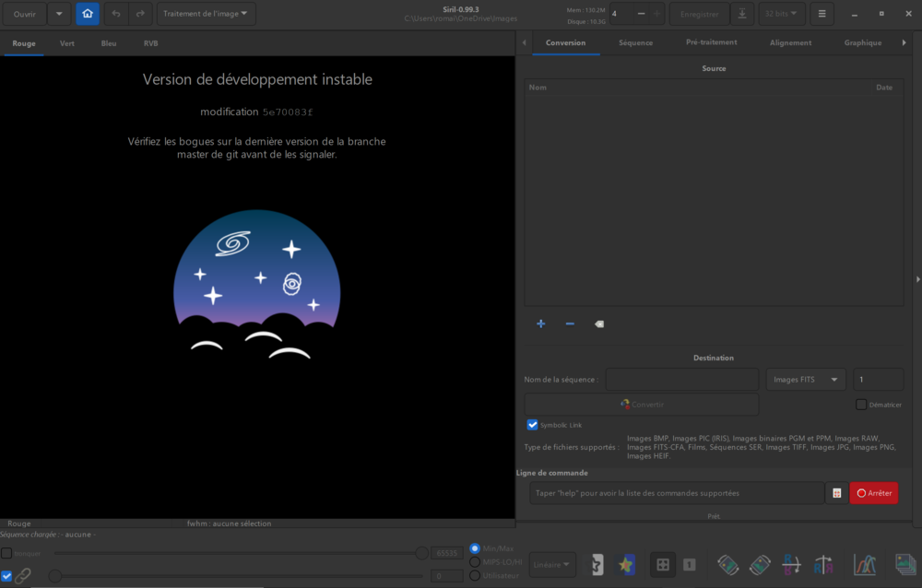Flip image horizontally mirror icon

[x=823, y=564]
